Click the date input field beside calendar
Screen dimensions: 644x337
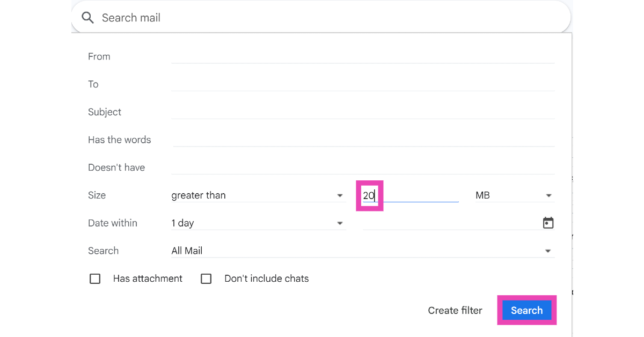tap(451, 223)
